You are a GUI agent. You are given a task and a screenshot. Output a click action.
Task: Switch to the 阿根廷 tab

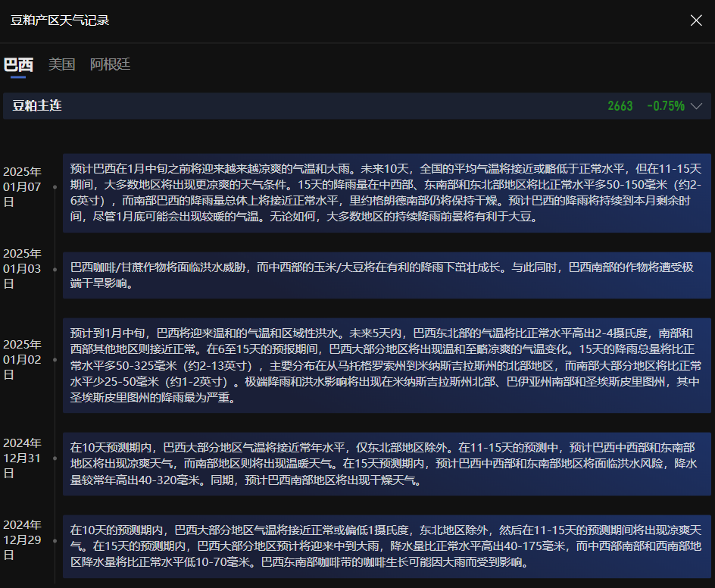[x=110, y=64]
